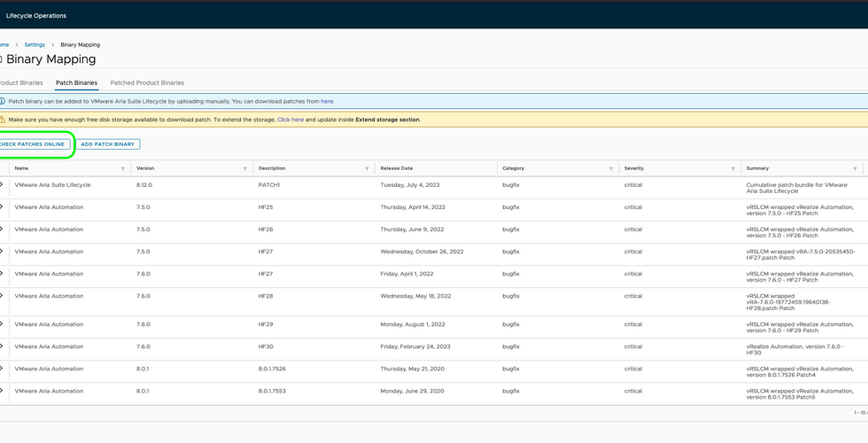Click the 'HF26' description cell
This screenshot has width=868, height=443.
click(x=266, y=229)
